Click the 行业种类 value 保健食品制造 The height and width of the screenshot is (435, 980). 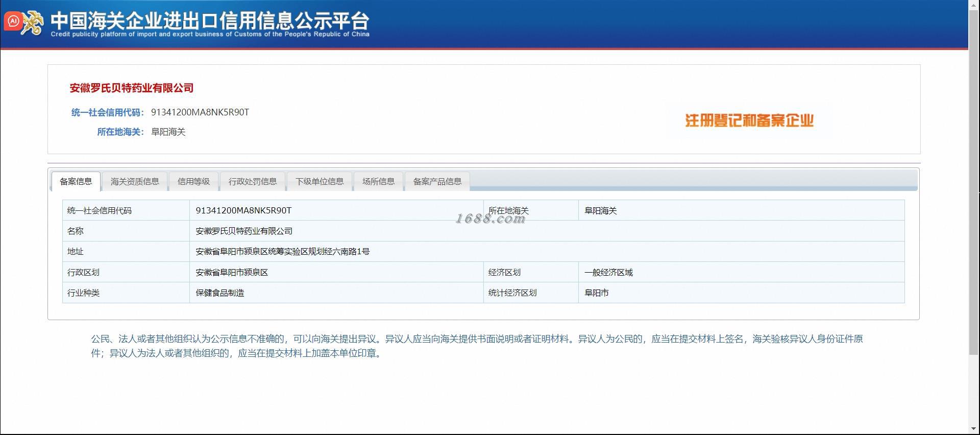pos(220,293)
